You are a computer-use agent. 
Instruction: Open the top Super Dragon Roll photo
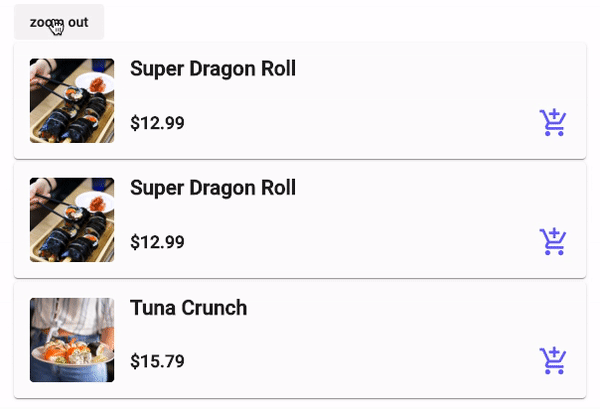pos(72,101)
